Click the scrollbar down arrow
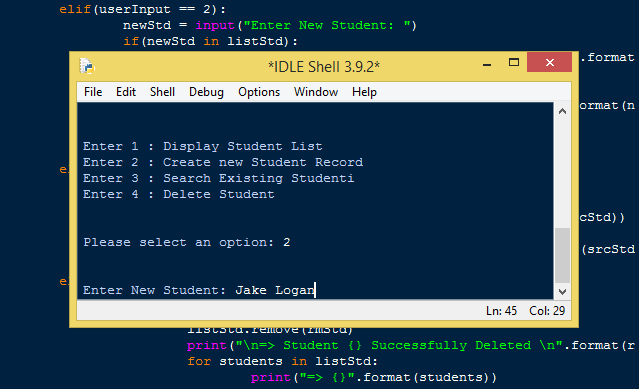 [562, 292]
